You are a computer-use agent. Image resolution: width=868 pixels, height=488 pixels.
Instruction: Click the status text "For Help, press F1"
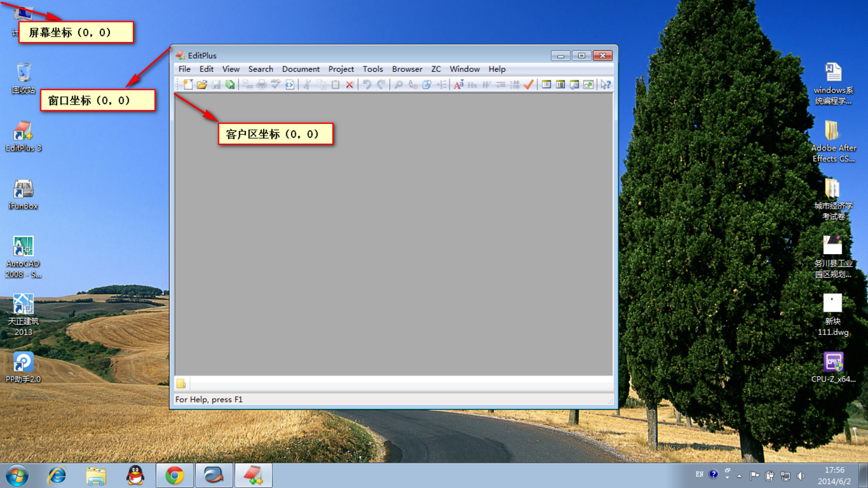click(209, 400)
